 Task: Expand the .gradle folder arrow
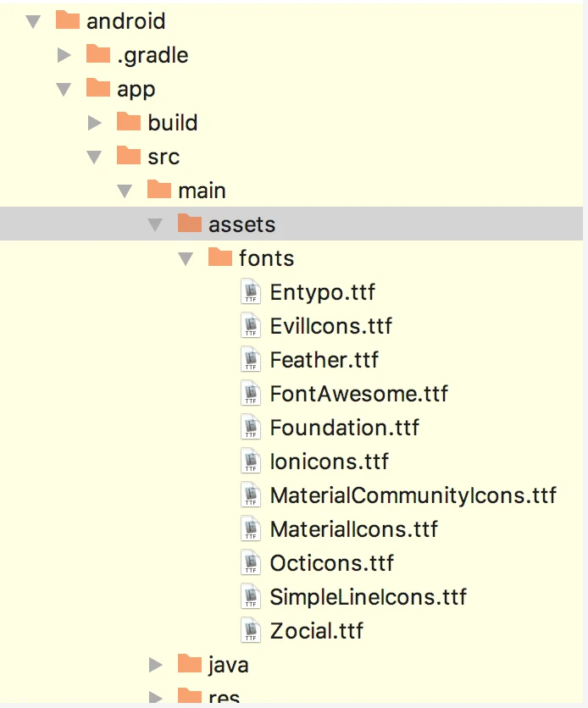(64, 55)
